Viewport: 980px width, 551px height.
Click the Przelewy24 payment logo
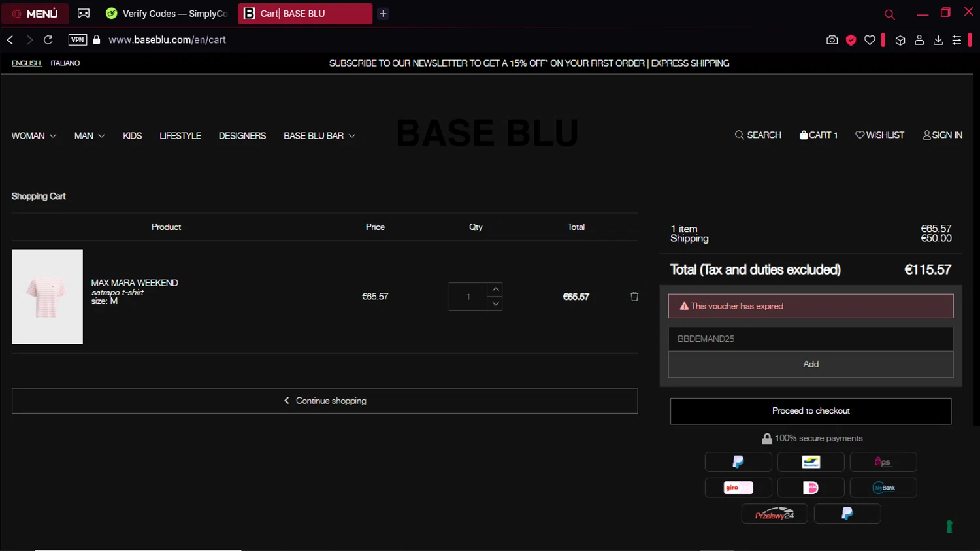coord(775,514)
